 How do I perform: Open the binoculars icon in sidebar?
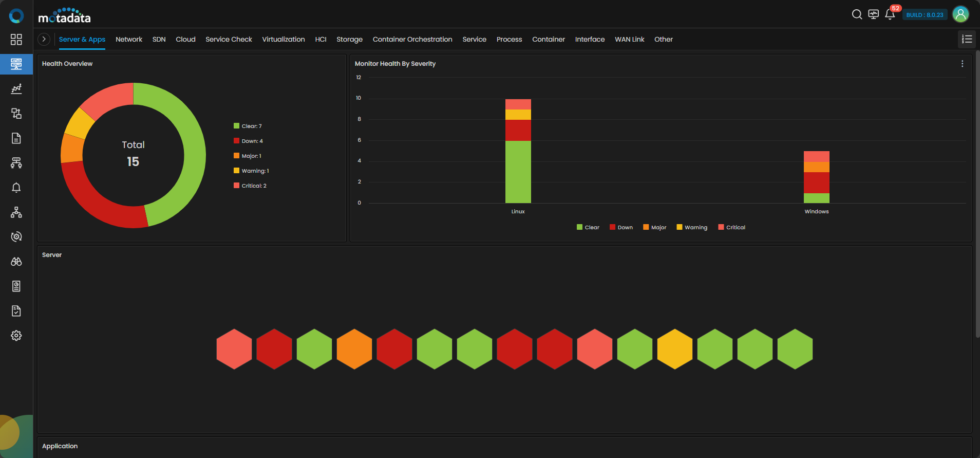click(x=16, y=262)
